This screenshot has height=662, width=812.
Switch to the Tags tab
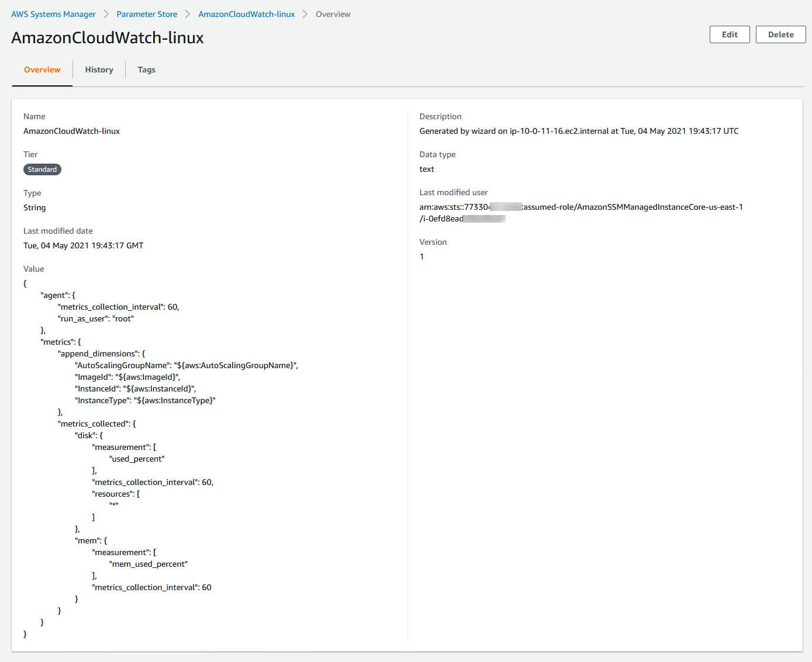pos(146,70)
